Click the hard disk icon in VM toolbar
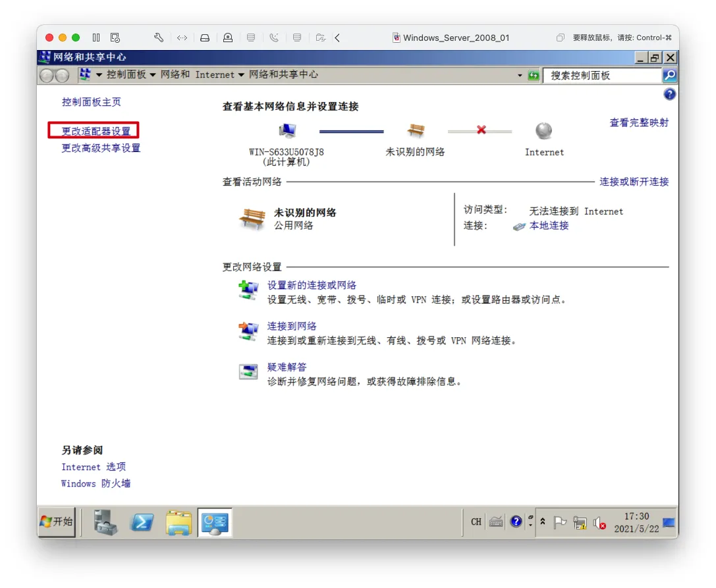The width and height of the screenshot is (716, 588). pos(205,38)
